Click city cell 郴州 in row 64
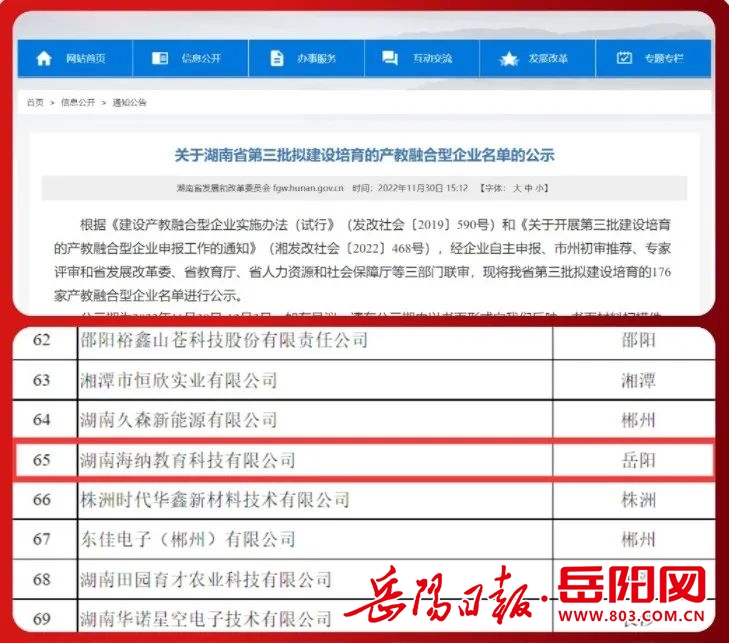The image size is (729, 643). 638,420
